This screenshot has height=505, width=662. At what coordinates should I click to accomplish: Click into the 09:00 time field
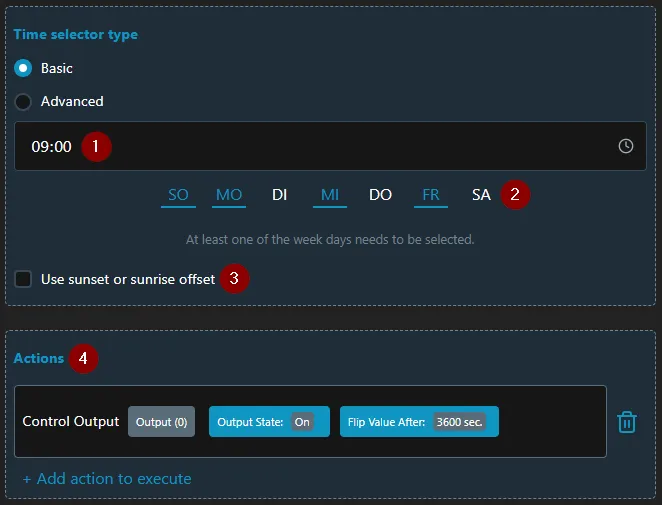pos(300,146)
